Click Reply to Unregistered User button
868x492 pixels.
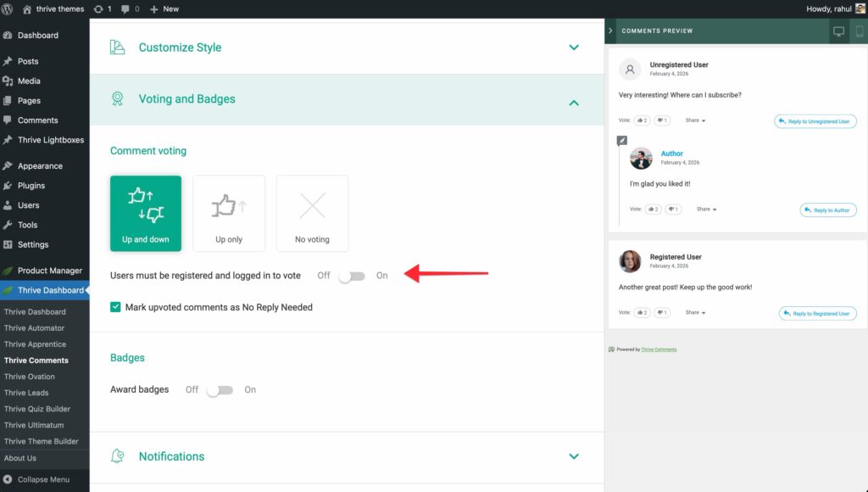(815, 121)
